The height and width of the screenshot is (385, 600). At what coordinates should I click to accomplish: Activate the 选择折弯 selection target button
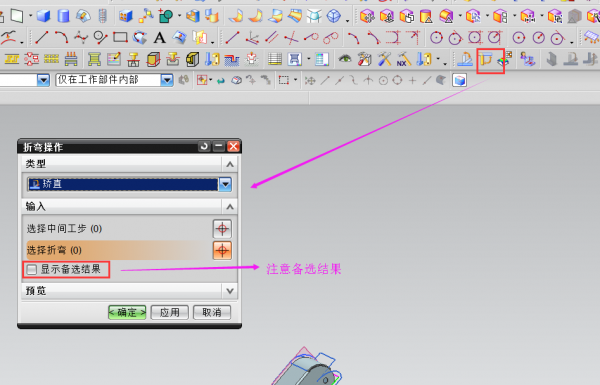222,251
